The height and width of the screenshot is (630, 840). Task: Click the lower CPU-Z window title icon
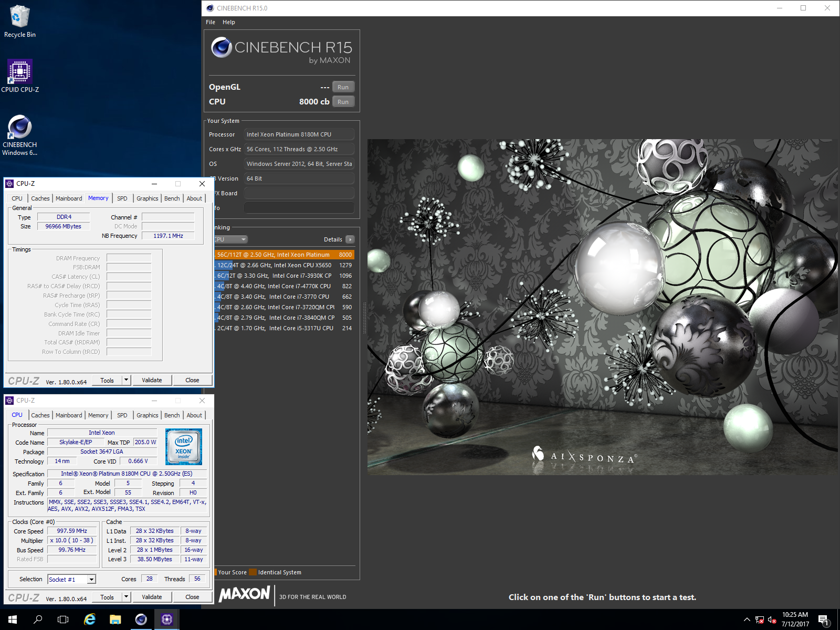[x=9, y=401]
